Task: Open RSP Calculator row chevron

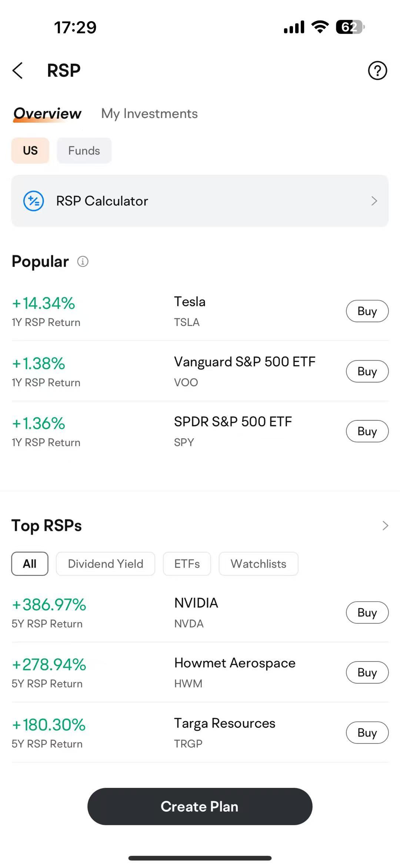Action: (x=374, y=201)
